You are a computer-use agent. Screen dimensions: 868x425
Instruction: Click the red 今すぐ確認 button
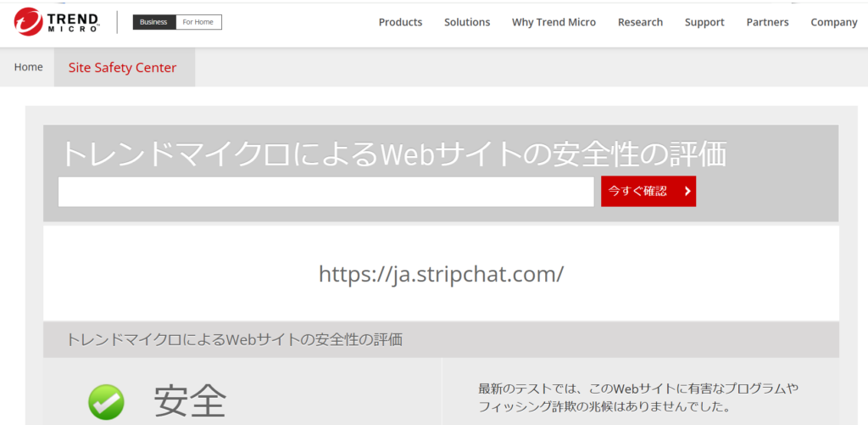648,192
